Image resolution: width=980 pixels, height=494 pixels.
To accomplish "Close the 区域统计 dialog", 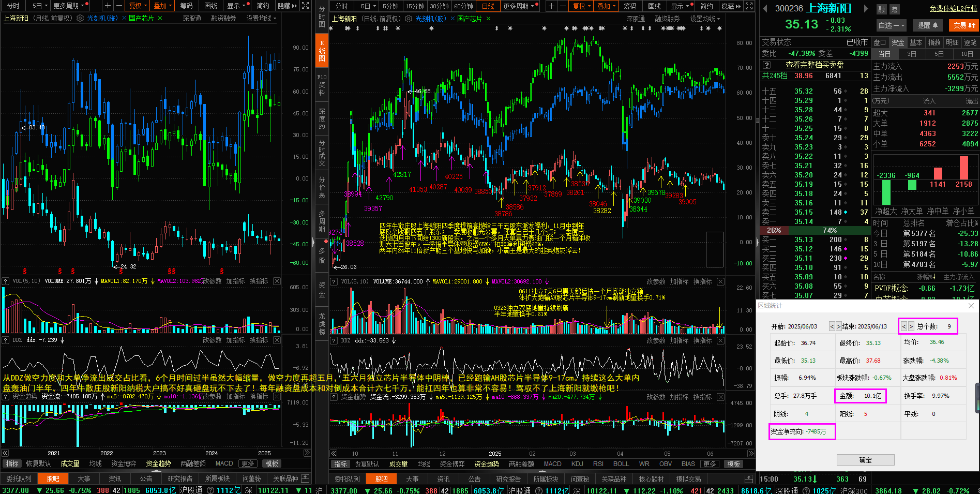I will 971,306.
